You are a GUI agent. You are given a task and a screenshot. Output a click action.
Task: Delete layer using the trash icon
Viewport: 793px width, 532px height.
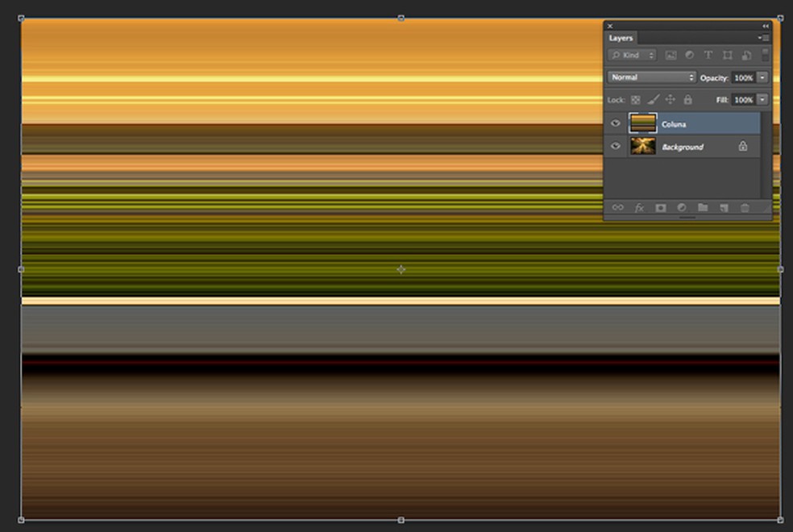[745, 208]
